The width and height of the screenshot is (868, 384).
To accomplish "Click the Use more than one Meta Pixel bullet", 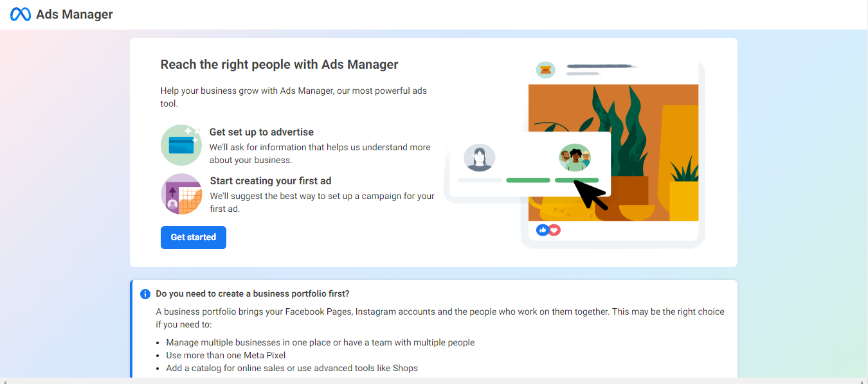I will 225,355.
